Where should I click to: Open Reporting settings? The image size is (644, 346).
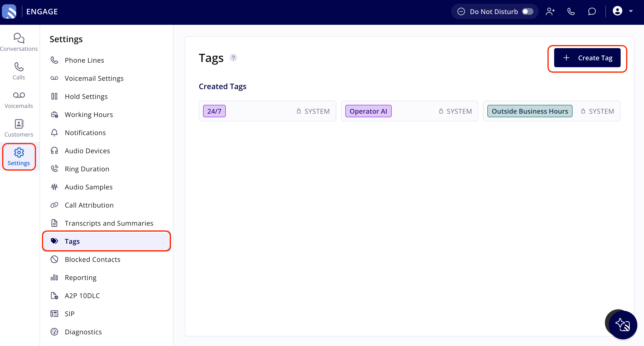point(106,278)
